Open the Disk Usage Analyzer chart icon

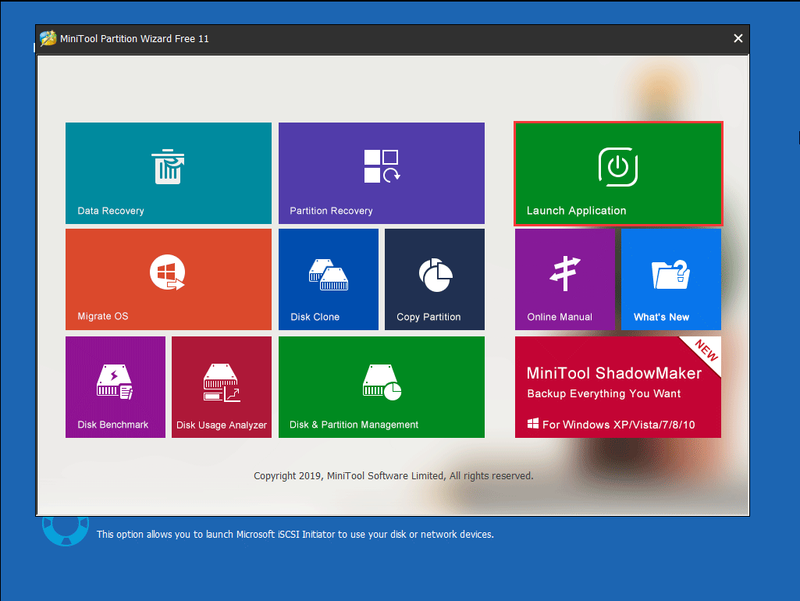221,383
